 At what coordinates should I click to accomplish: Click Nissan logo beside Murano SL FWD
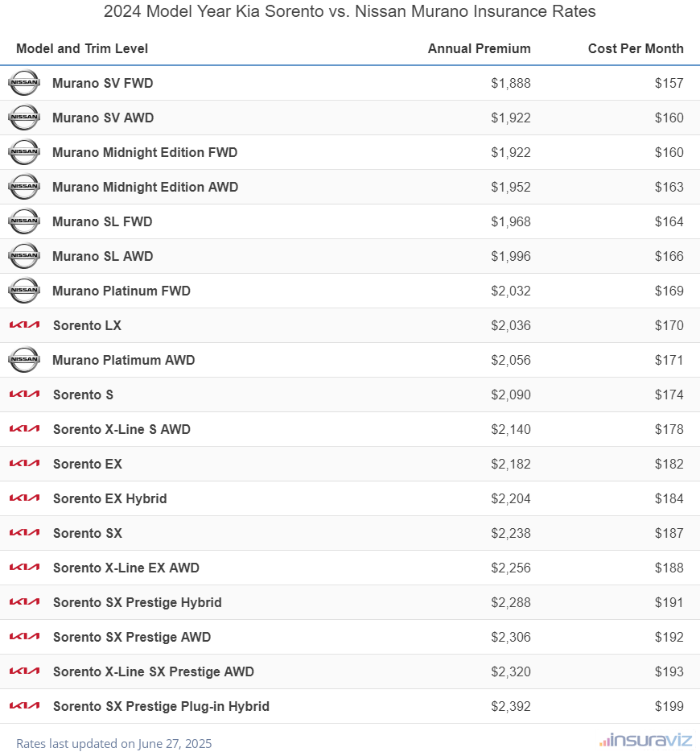pyautogui.click(x=24, y=221)
